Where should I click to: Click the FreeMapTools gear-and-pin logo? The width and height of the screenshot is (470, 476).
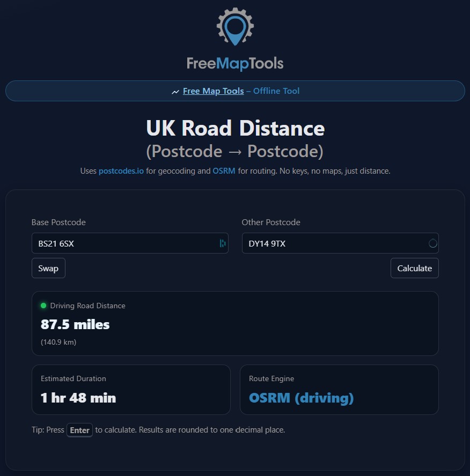coord(234,27)
